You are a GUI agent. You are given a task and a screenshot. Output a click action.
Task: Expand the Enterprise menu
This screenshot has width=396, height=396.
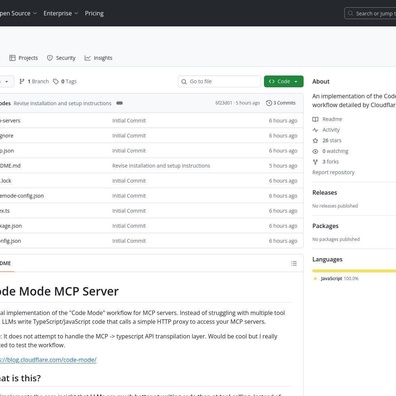[61, 13]
